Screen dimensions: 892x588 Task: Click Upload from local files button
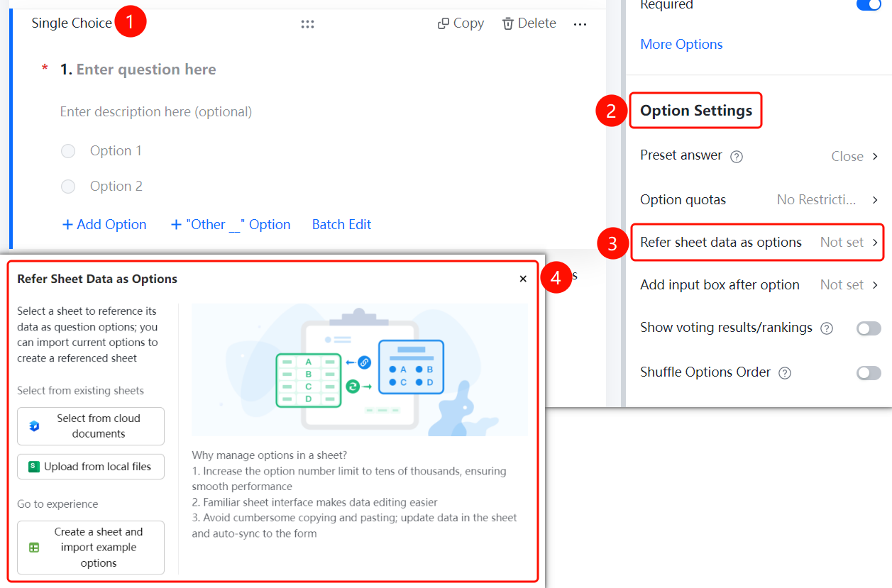click(91, 467)
